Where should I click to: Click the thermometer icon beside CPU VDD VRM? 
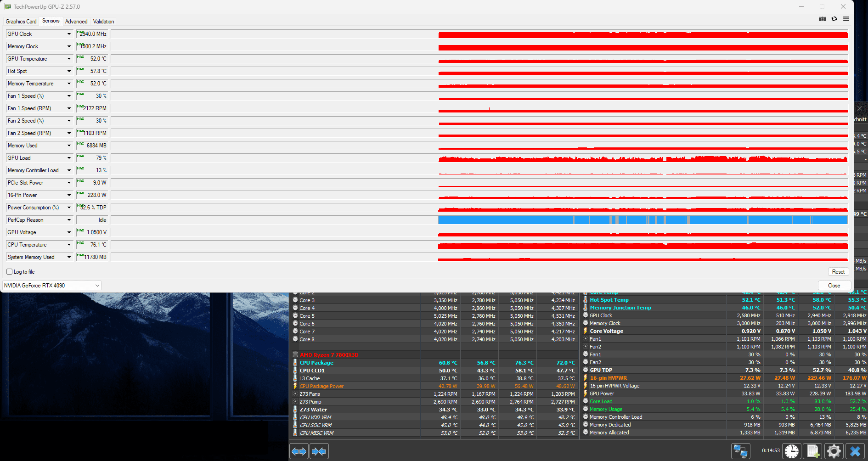point(295,417)
